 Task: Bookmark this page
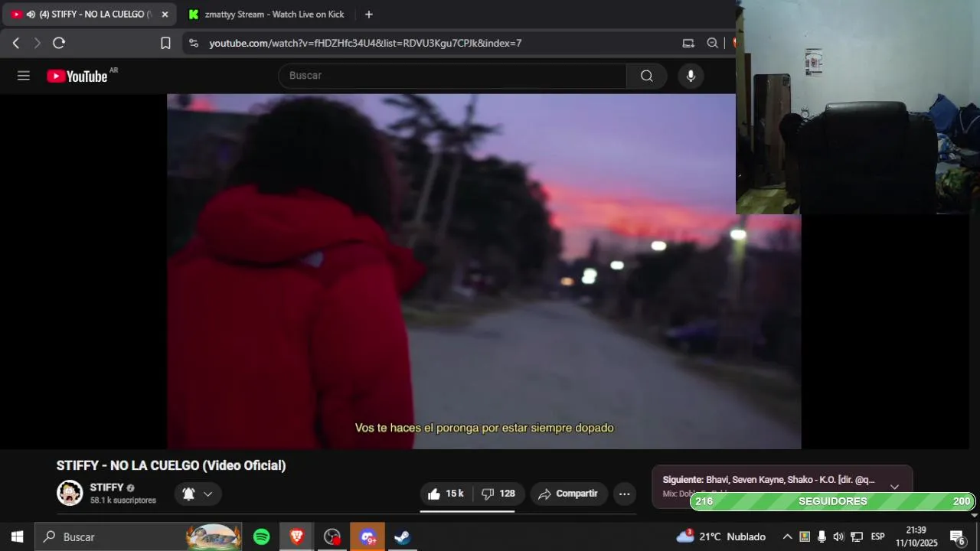pyautogui.click(x=165, y=43)
